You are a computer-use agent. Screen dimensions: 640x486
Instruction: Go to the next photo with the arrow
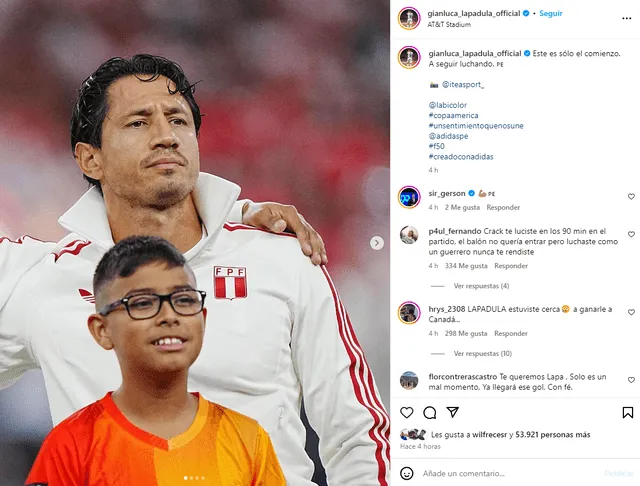click(x=377, y=243)
